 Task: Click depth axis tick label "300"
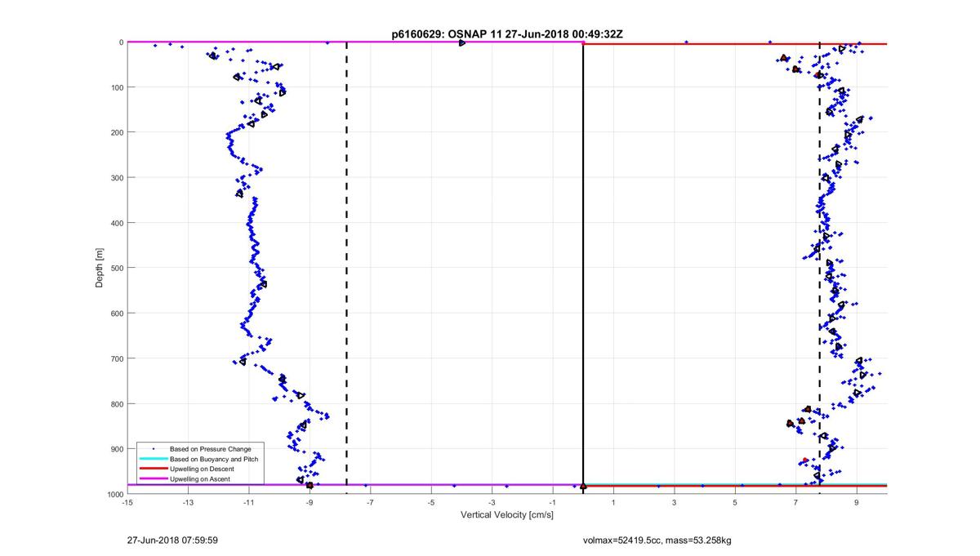point(117,178)
